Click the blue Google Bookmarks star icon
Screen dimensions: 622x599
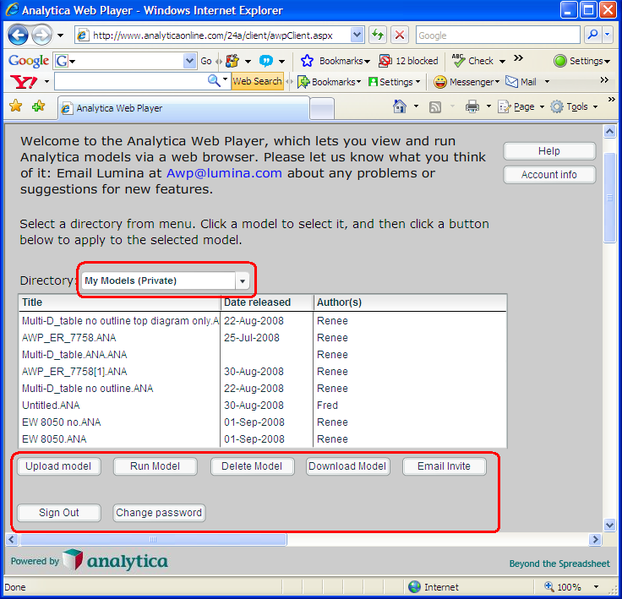[x=307, y=61]
